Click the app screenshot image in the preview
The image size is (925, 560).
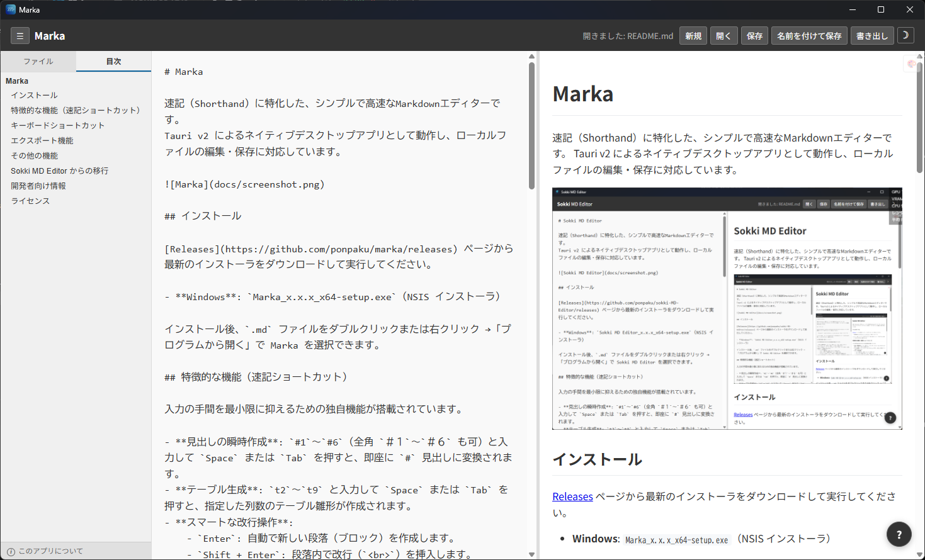coord(727,307)
